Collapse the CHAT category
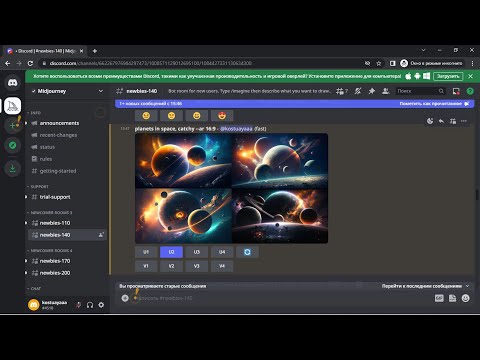Viewport: 480px width, 360px height. click(x=34, y=289)
